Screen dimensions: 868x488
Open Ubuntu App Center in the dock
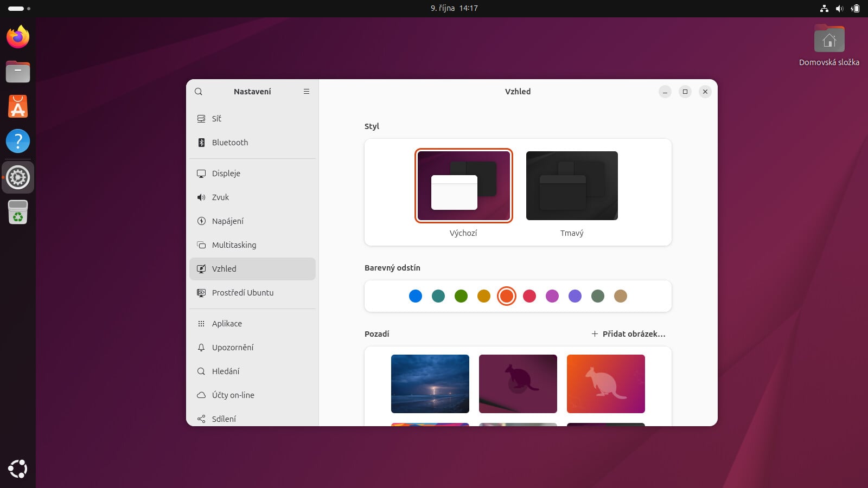[x=18, y=106]
